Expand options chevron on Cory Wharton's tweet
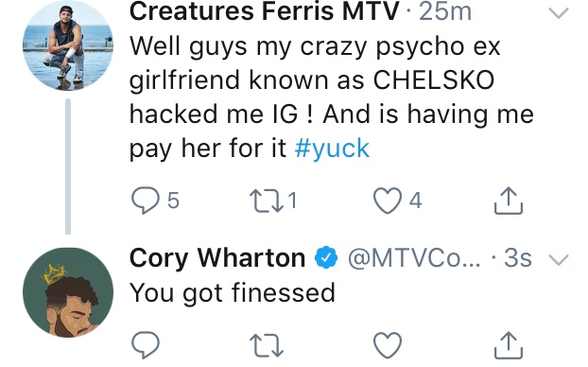The height and width of the screenshot is (367, 588). pos(559,260)
